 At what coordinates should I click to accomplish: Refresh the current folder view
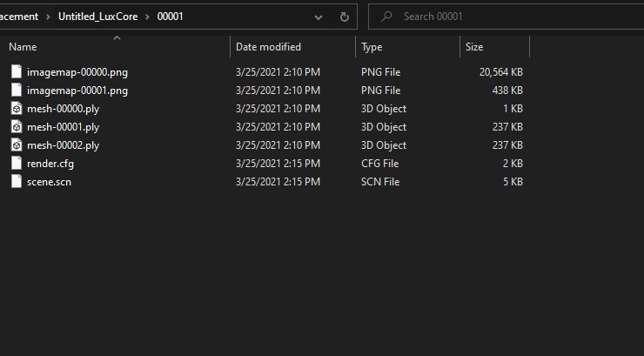pos(344,17)
